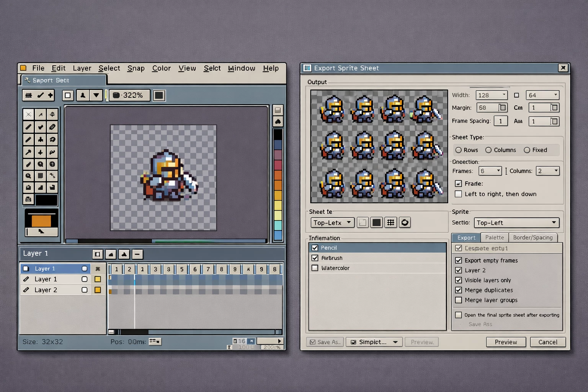Open the Sprite Section Top-Left dropdown
The height and width of the screenshot is (392, 588).
pyautogui.click(x=516, y=223)
